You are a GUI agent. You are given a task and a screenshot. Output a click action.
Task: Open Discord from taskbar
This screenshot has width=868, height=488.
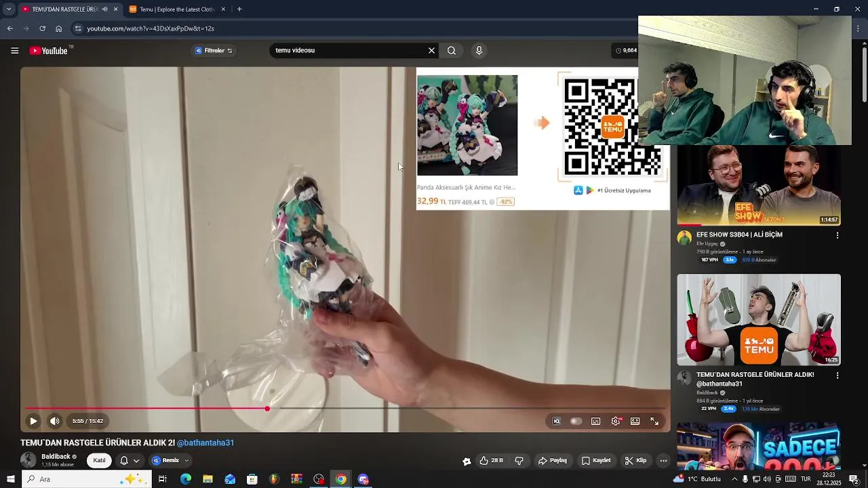pyautogui.click(x=363, y=479)
